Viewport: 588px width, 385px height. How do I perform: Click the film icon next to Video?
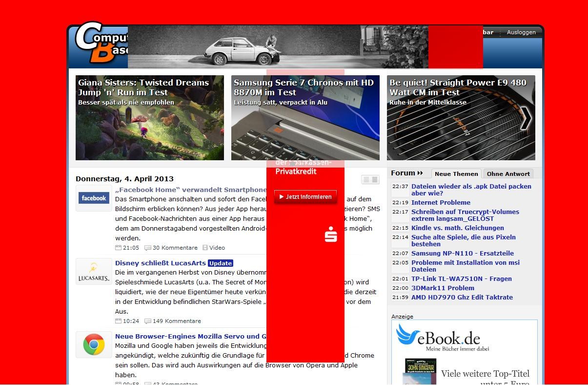tap(205, 248)
